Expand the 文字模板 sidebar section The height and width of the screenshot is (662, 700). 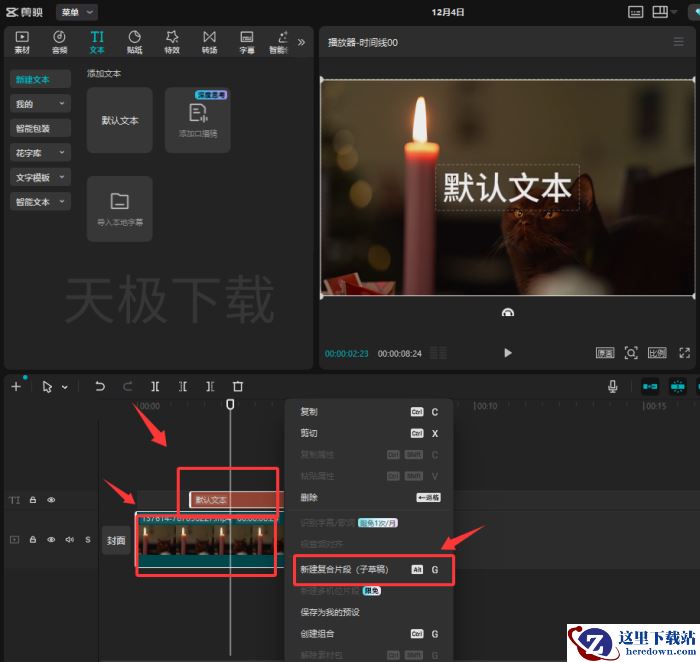coord(40,177)
